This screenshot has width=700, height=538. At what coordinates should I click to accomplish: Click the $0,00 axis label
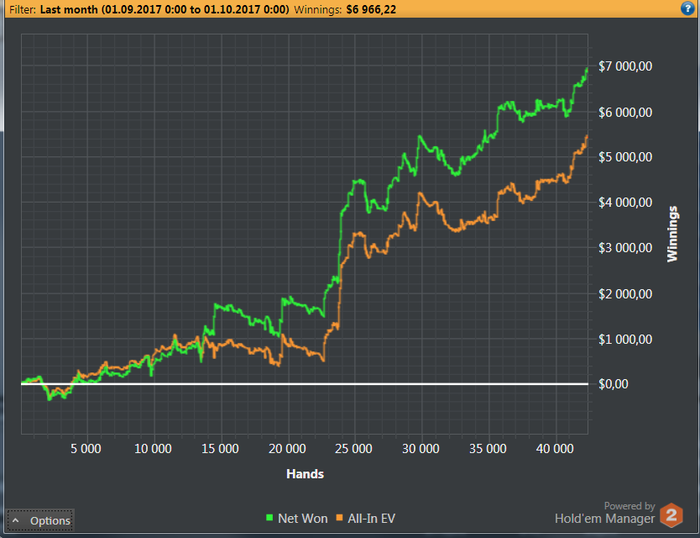[x=612, y=384]
